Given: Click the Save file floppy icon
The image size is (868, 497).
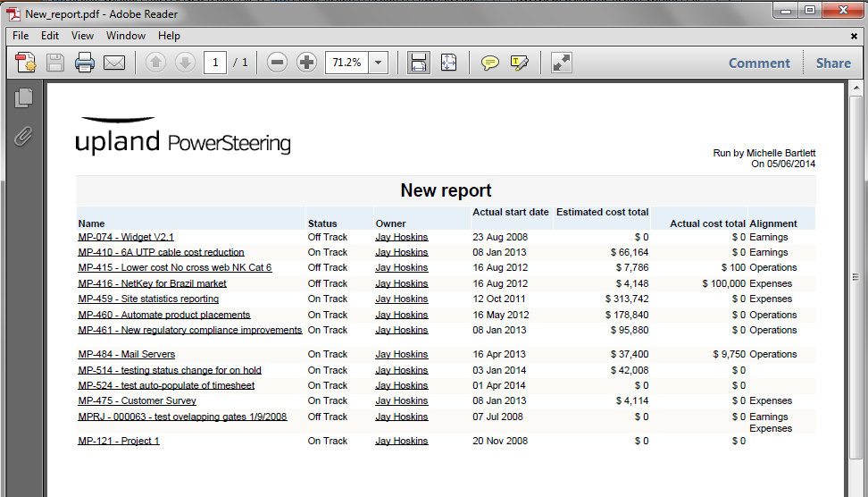Looking at the screenshot, I should click(55, 63).
